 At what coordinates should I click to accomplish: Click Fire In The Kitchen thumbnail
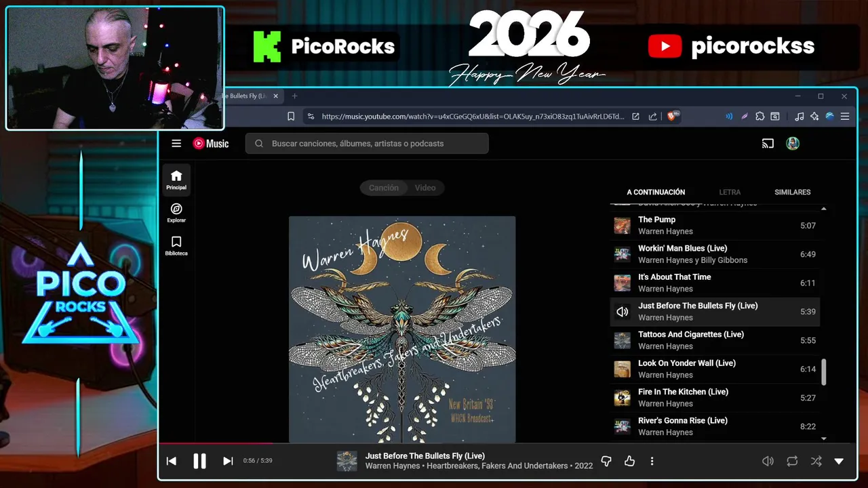coord(622,398)
